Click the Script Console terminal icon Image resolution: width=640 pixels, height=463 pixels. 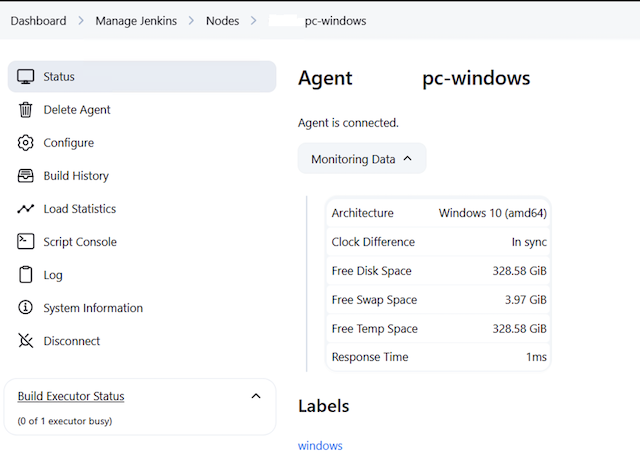(x=26, y=242)
